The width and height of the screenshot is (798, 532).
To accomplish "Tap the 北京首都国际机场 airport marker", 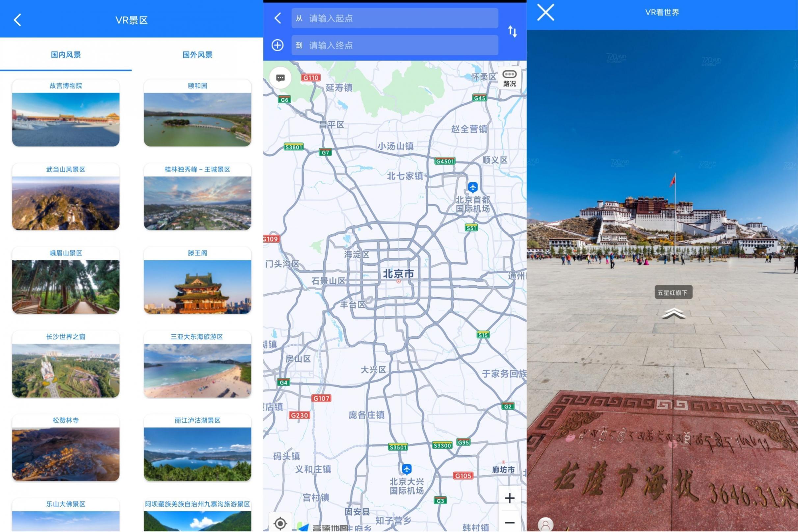I will tap(473, 187).
